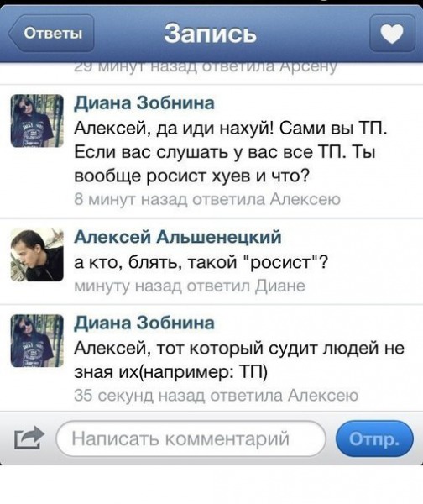Select comment 'тот который судит людей'
The width and height of the screenshot is (423, 504).
pos(239,360)
